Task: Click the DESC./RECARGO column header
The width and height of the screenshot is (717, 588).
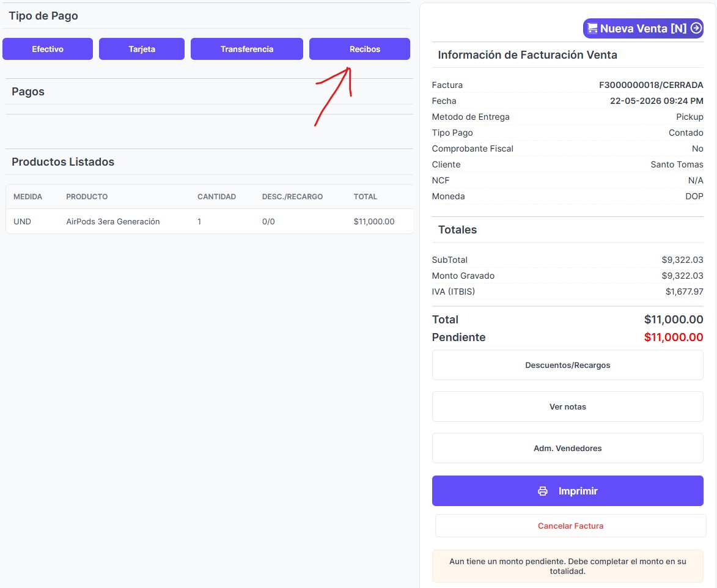Action: coord(292,197)
